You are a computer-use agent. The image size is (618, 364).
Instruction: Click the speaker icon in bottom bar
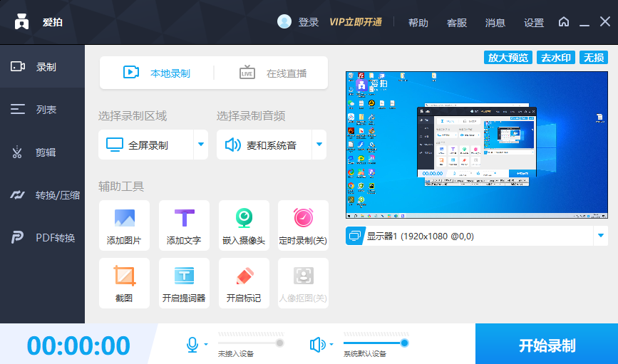tap(317, 344)
